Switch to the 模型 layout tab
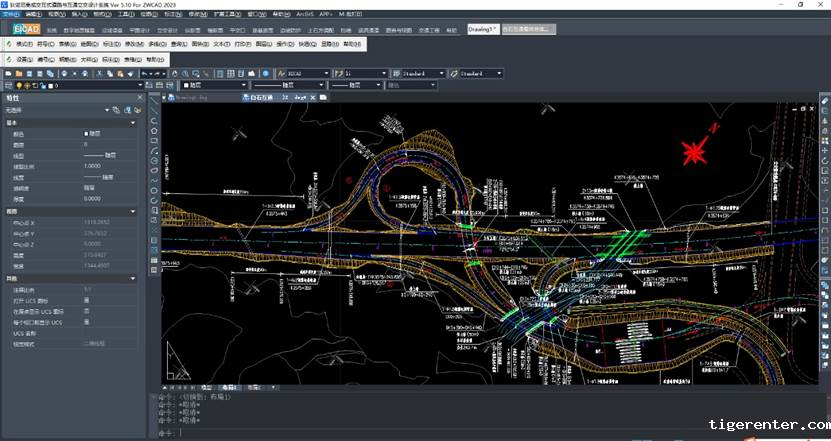The height and width of the screenshot is (441, 831). [206, 386]
